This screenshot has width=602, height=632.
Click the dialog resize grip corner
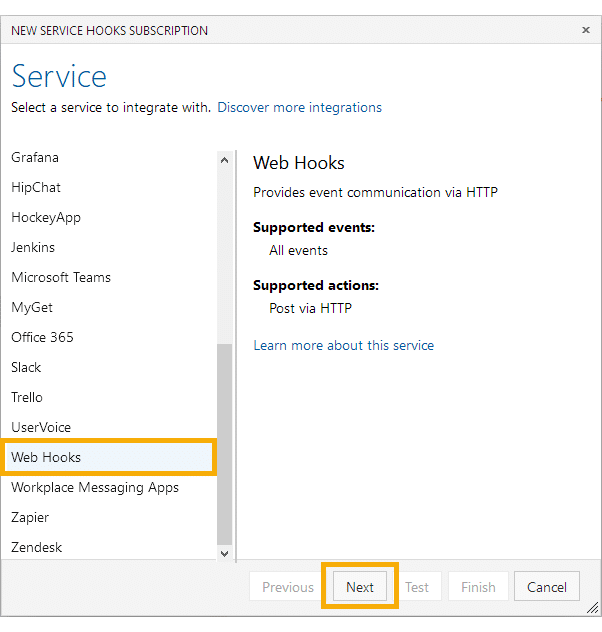pos(592,607)
